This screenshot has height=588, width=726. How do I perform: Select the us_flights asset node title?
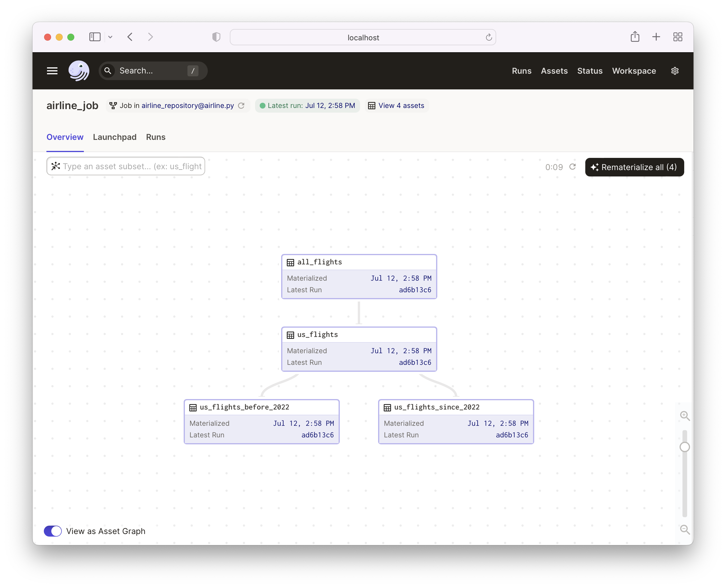[x=317, y=335]
